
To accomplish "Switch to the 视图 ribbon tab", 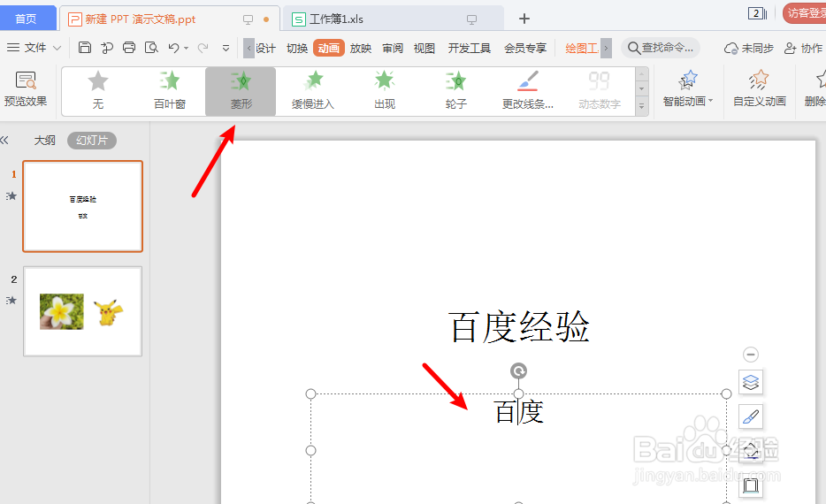I will pos(424,48).
